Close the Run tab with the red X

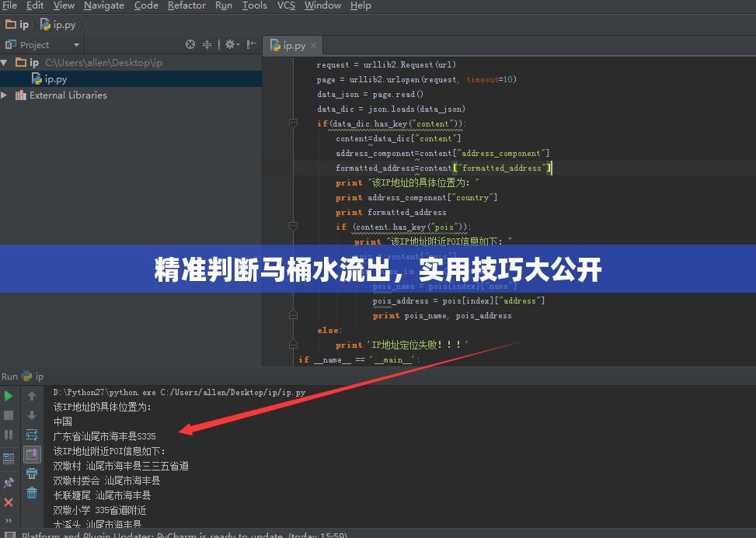(x=9, y=502)
